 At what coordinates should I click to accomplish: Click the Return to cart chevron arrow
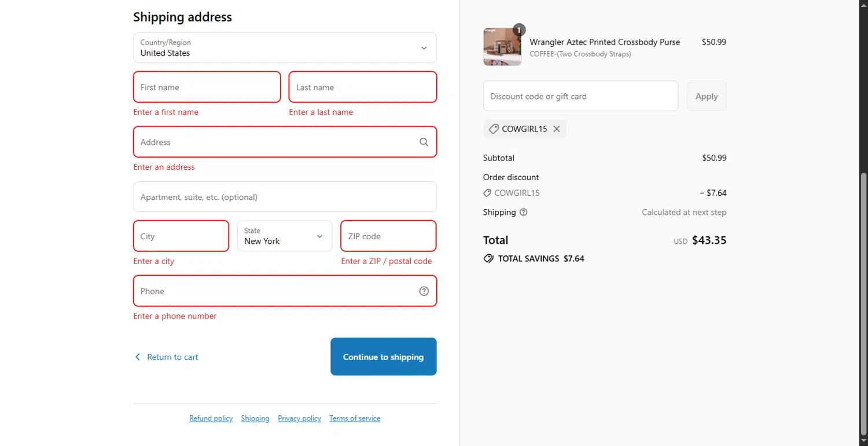(138, 357)
